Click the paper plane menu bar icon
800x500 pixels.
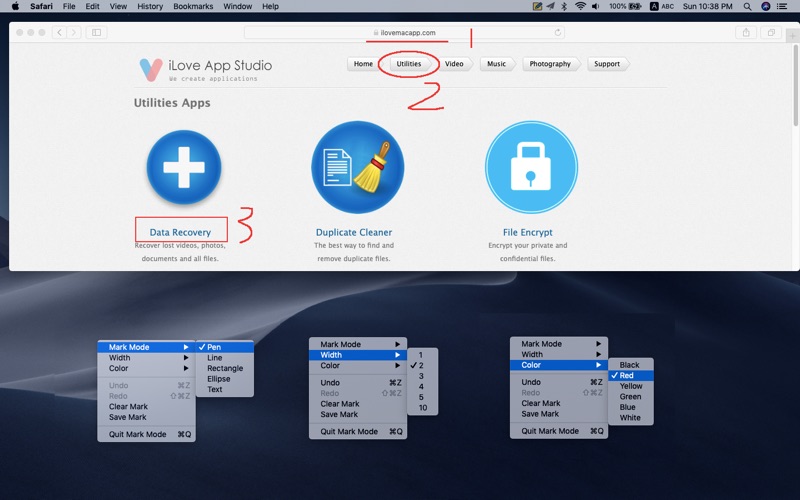[551, 7]
